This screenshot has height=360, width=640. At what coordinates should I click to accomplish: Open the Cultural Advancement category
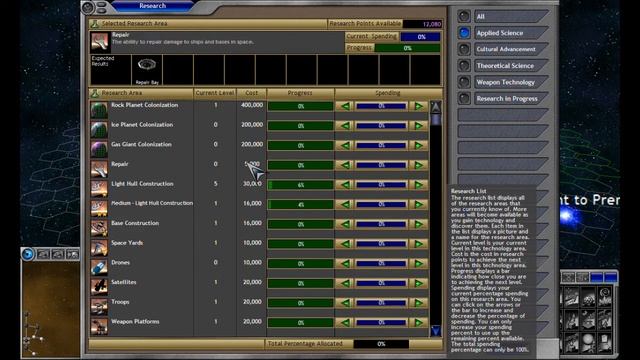511,49
